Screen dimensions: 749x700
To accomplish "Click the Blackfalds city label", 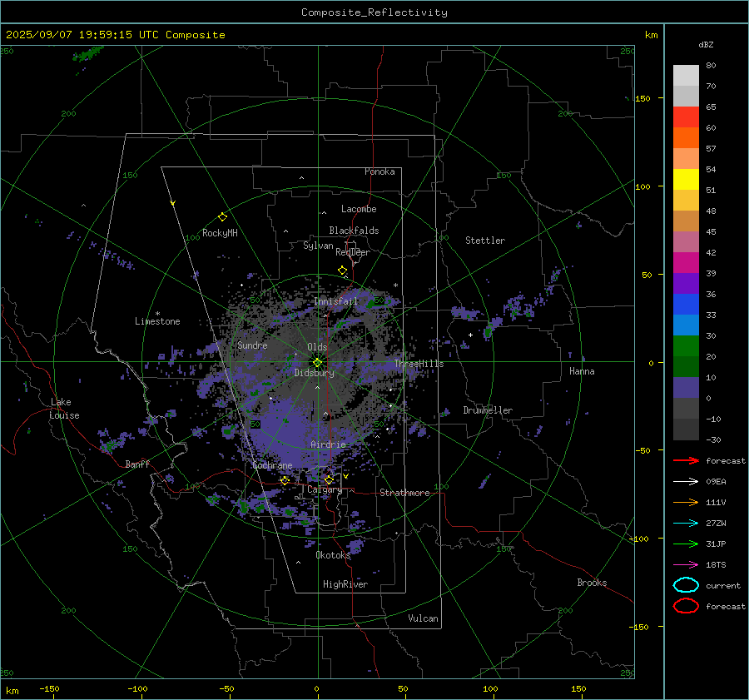I will click(x=354, y=231).
